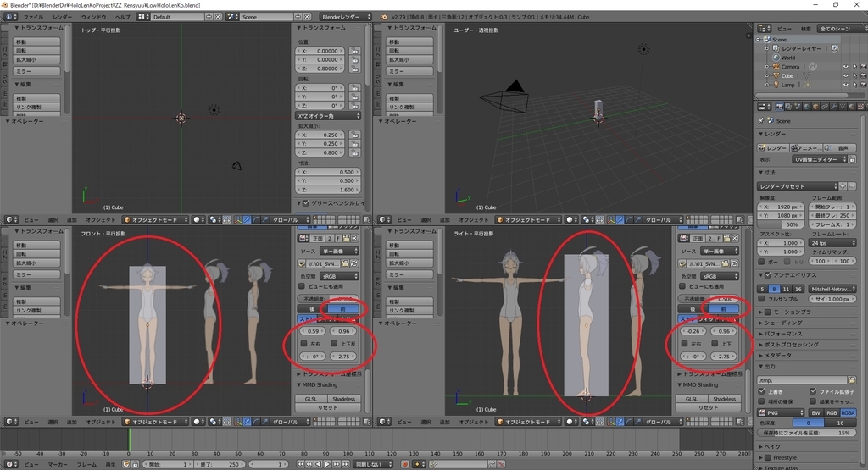
Task: Expand the メタデータ panel
Action: tap(778, 356)
